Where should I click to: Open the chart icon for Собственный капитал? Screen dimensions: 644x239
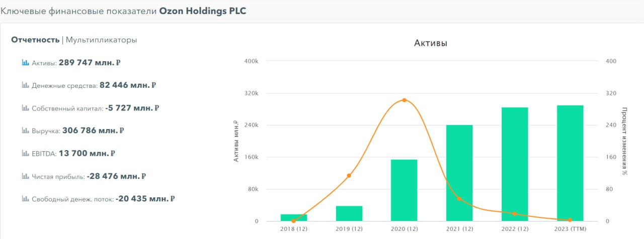click(x=26, y=108)
